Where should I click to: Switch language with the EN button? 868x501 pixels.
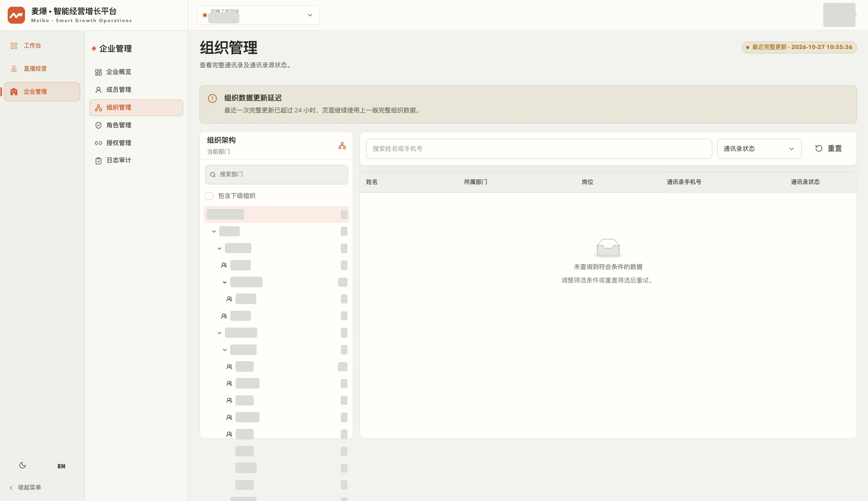tap(62, 466)
